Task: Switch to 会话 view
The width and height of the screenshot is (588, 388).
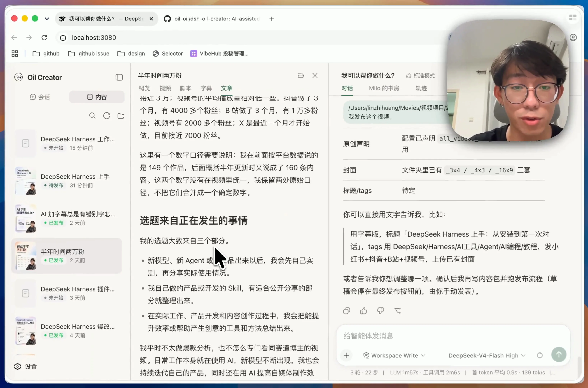Action: click(40, 97)
